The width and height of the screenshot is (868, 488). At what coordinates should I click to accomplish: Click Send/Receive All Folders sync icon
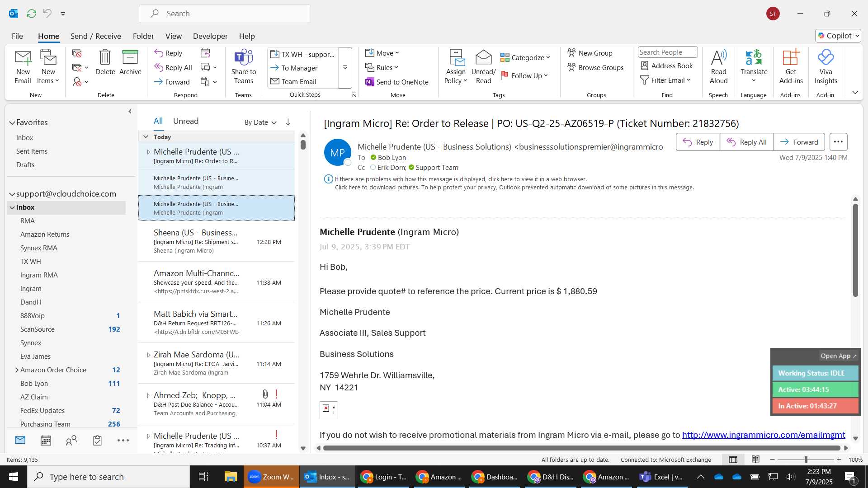point(31,14)
